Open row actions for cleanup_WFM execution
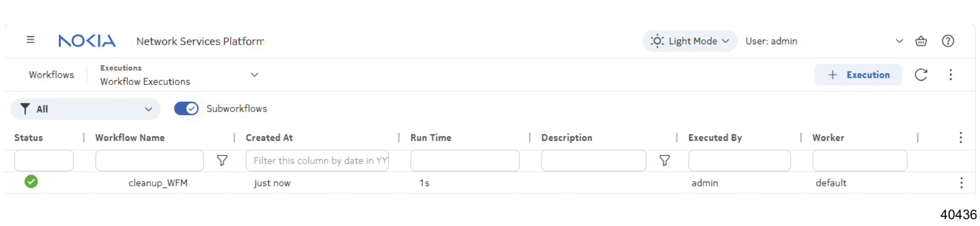This screenshot has width=980, height=226. [961, 183]
